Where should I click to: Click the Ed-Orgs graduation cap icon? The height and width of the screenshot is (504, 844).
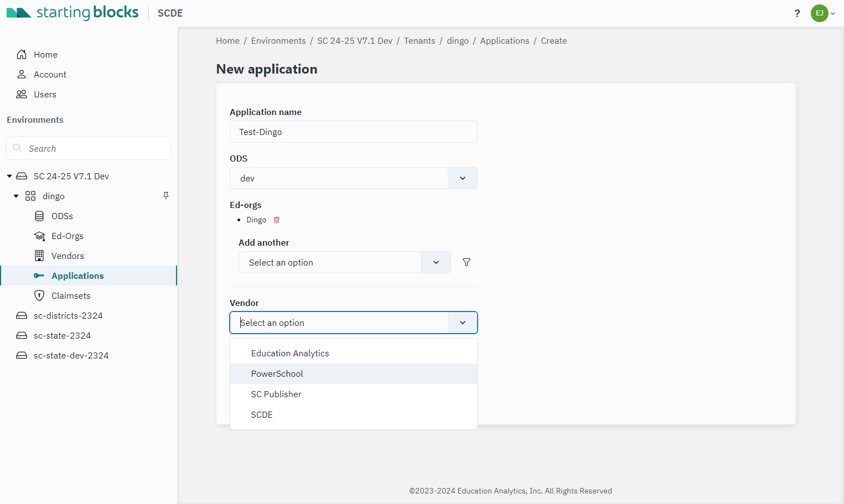click(x=39, y=236)
